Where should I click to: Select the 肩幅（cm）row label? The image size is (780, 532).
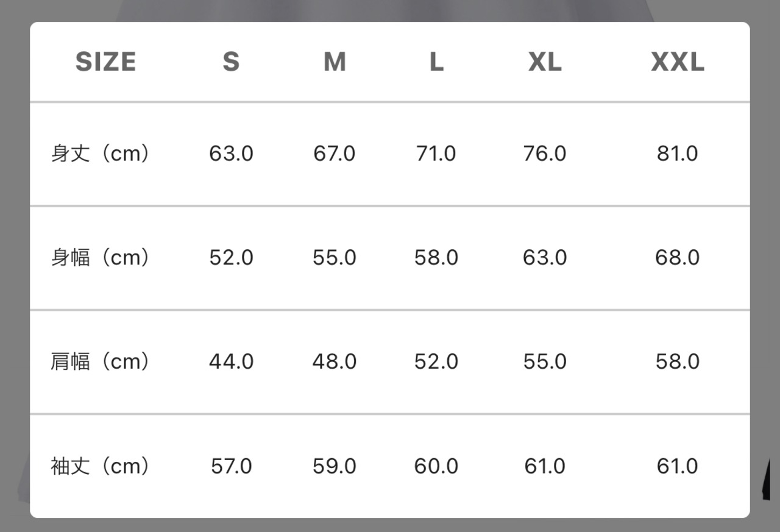pyautogui.click(x=100, y=362)
